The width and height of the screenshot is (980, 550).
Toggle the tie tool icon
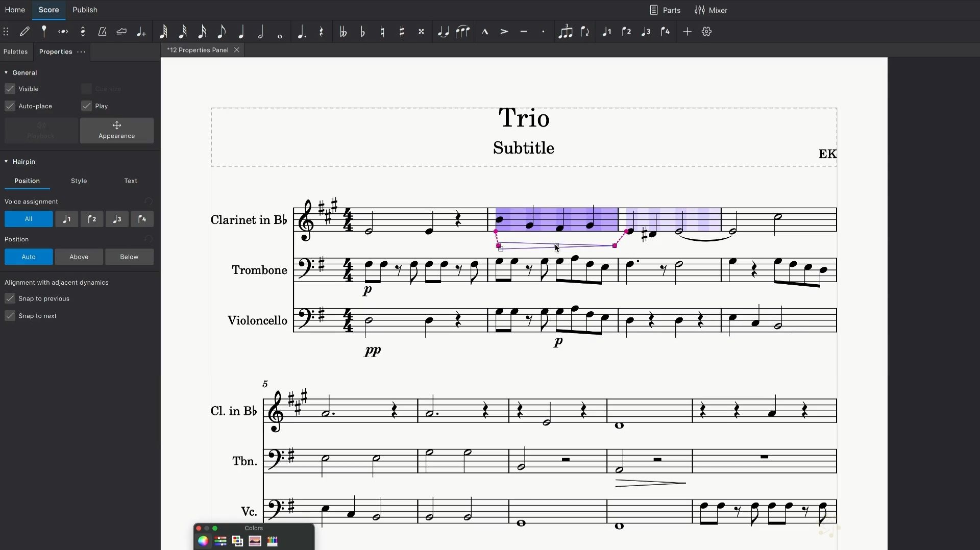click(x=443, y=32)
